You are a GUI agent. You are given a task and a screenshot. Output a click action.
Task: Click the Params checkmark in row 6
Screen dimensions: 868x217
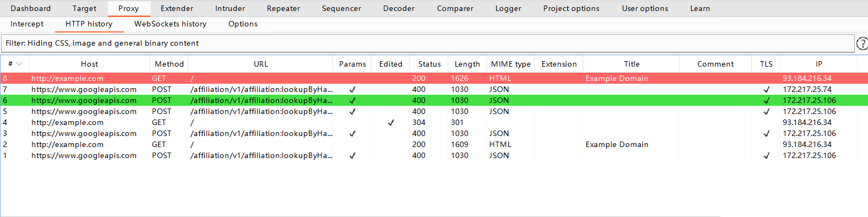352,100
